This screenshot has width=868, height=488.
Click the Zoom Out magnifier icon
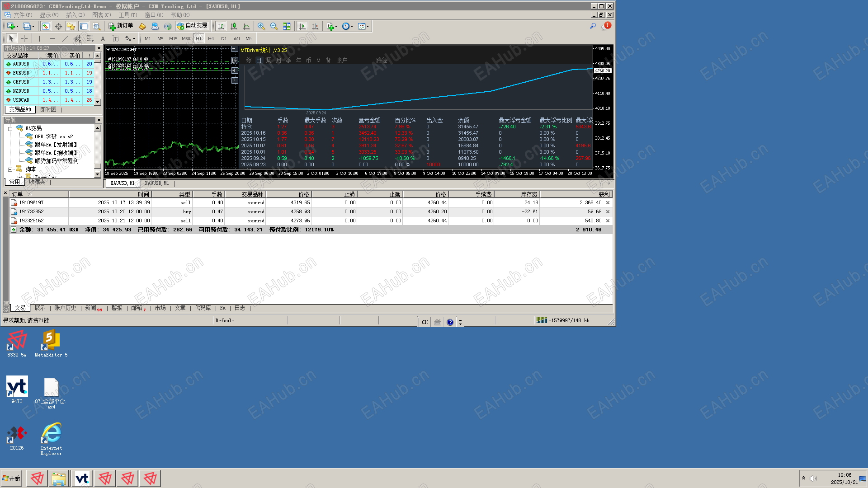click(274, 26)
